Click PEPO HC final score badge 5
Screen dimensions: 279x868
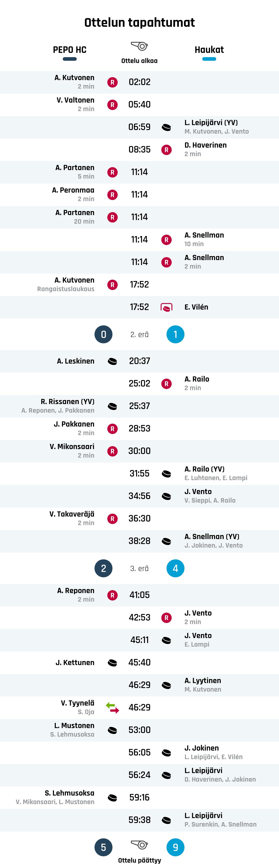pos(103,847)
